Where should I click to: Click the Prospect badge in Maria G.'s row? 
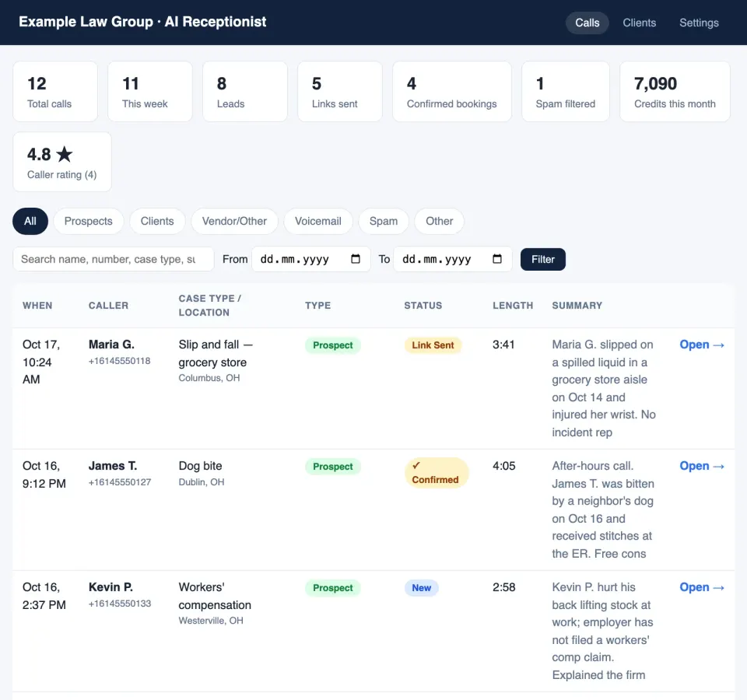click(x=332, y=345)
